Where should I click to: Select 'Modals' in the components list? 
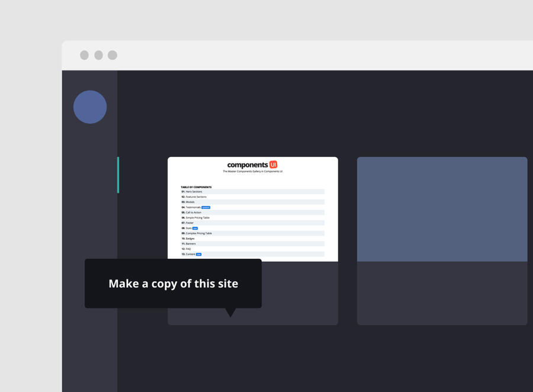point(190,202)
